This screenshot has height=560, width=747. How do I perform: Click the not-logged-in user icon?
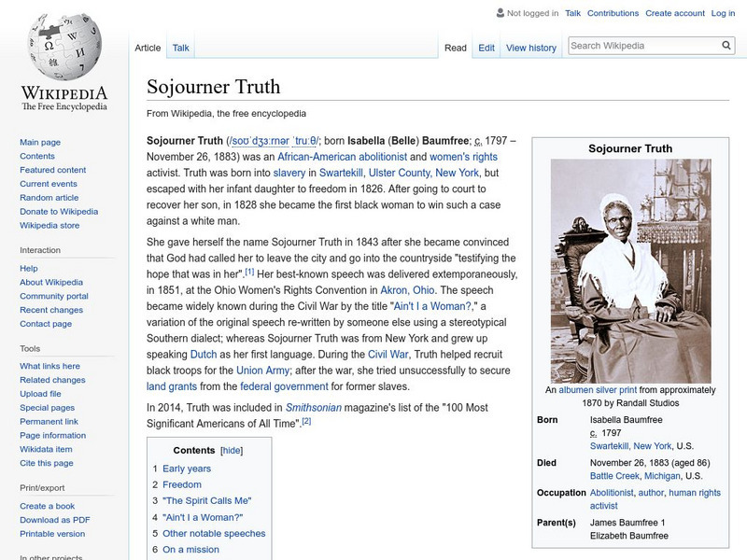(500, 13)
